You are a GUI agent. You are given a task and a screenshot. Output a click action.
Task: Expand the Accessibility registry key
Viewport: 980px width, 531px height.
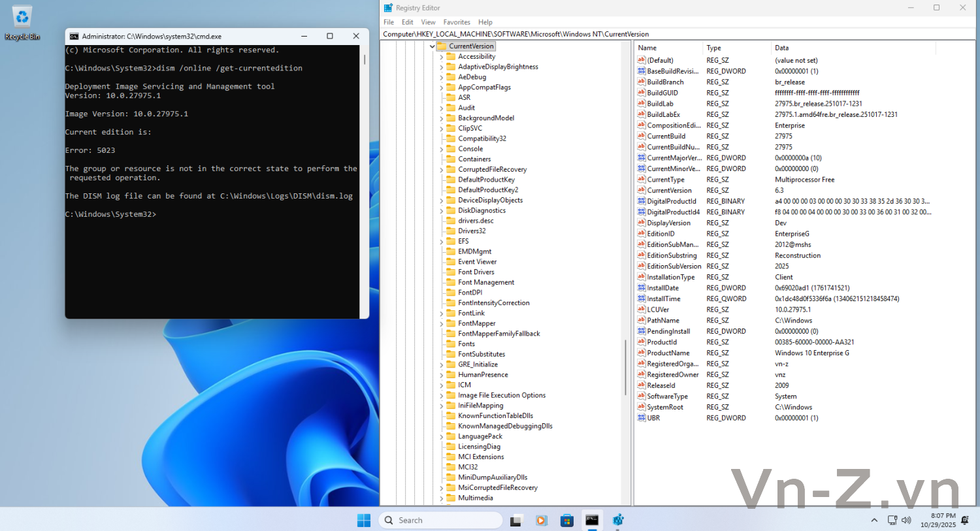442,57
